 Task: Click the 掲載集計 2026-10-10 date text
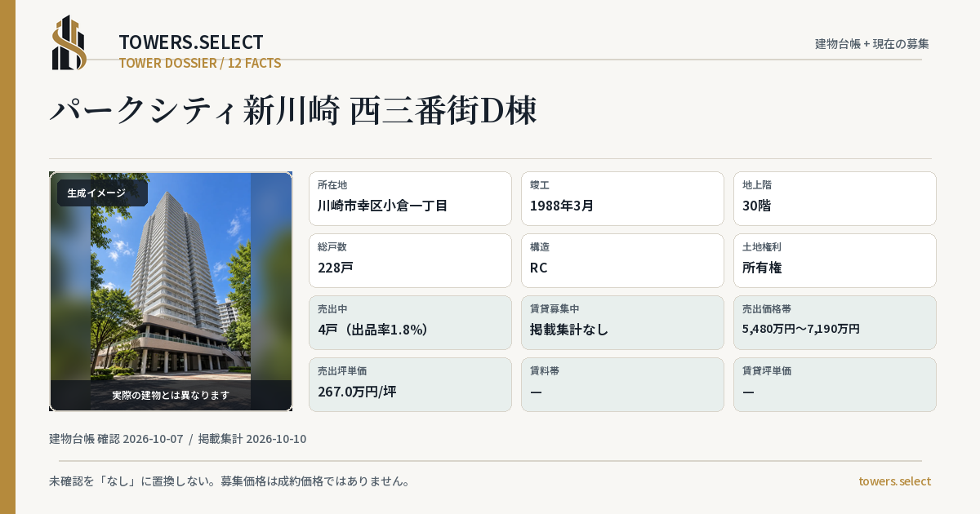tap(252, 439)
